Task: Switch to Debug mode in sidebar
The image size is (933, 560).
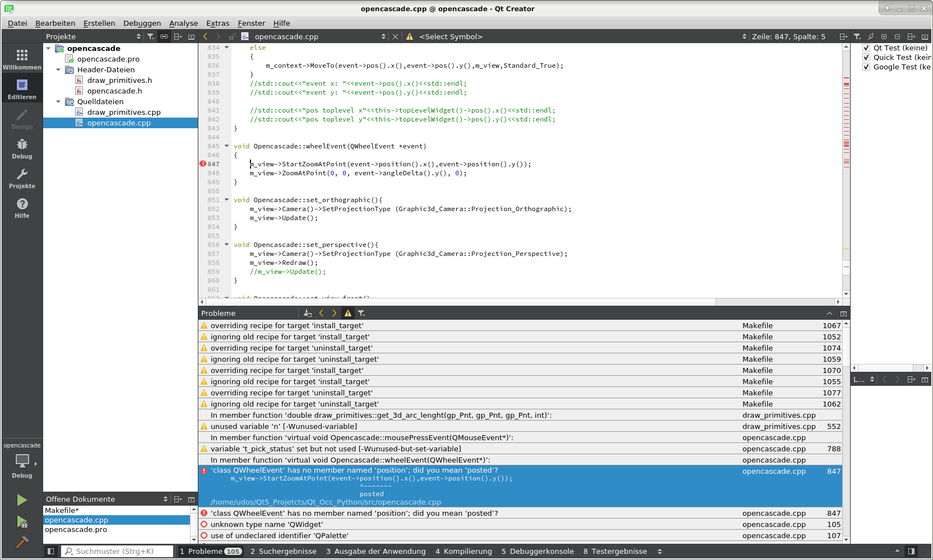Action: [22, 148]
